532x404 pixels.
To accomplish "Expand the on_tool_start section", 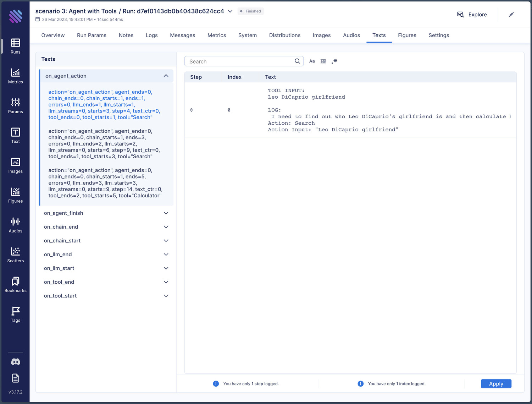I will (x=106, y=296).
